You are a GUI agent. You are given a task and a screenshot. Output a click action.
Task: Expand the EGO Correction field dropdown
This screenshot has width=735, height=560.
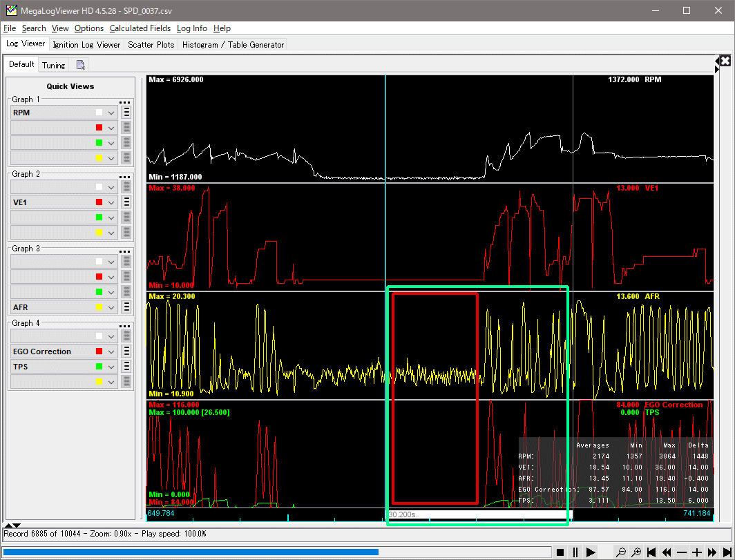coord(111,351)
